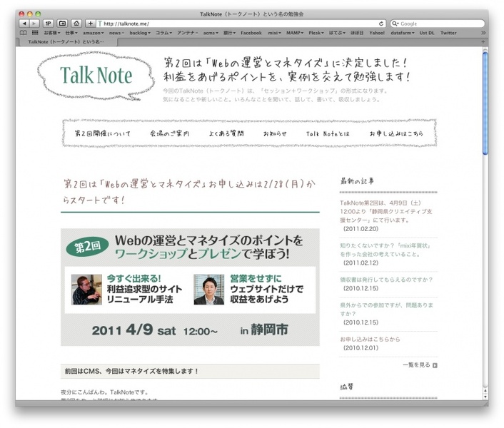Screen dimensions: 504x428
Task: Click the toolbar icon beside the 1P button
Action: coord(62,24)
